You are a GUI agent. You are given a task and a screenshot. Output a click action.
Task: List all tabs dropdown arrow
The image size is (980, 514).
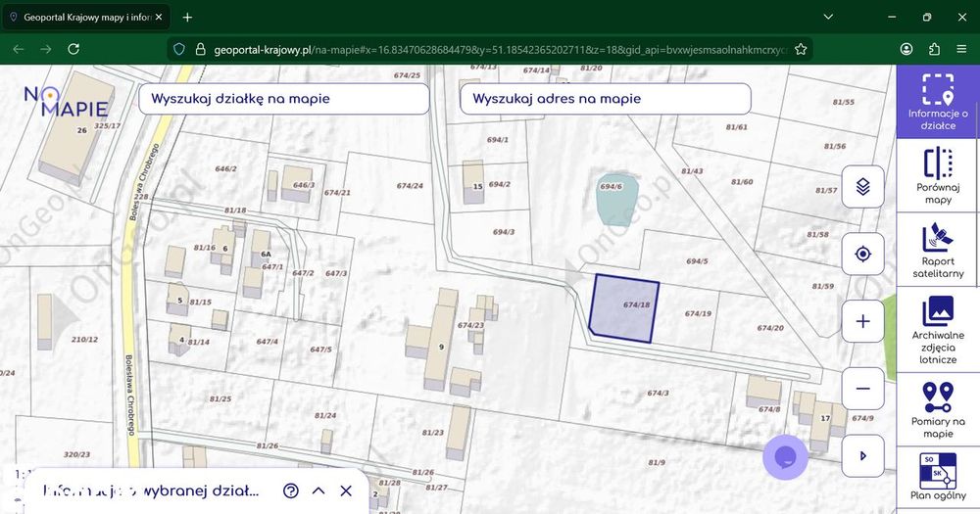[828, 17]
